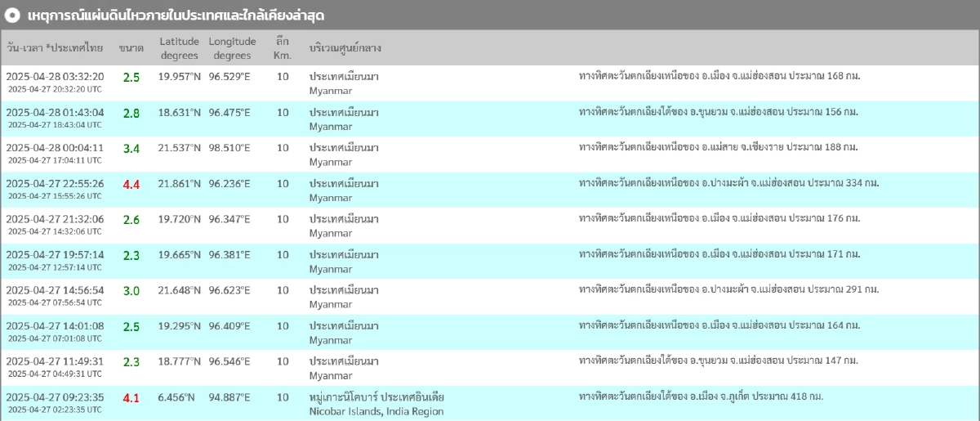Viewport: 980px width, 421px height.
Task: Select the earthquake dated 2025-04-28 03:32:20
Action: (x=490, y=83)
